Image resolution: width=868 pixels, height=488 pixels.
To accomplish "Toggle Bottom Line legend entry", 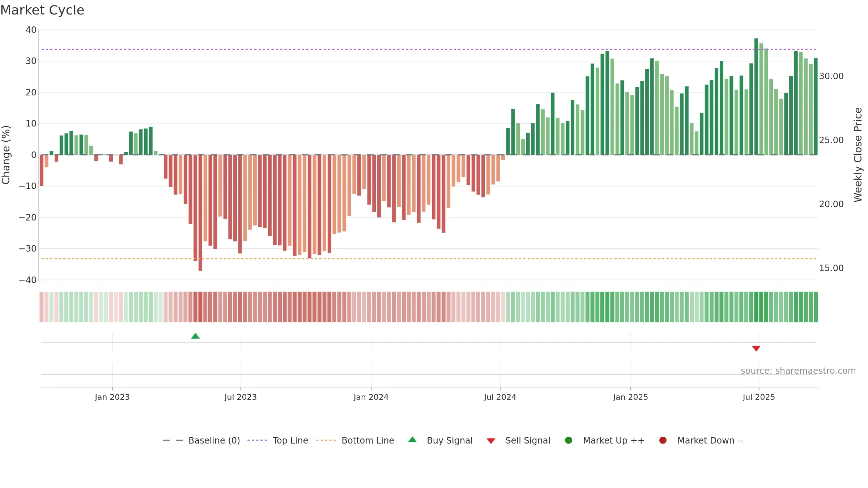I will point(355,440).
